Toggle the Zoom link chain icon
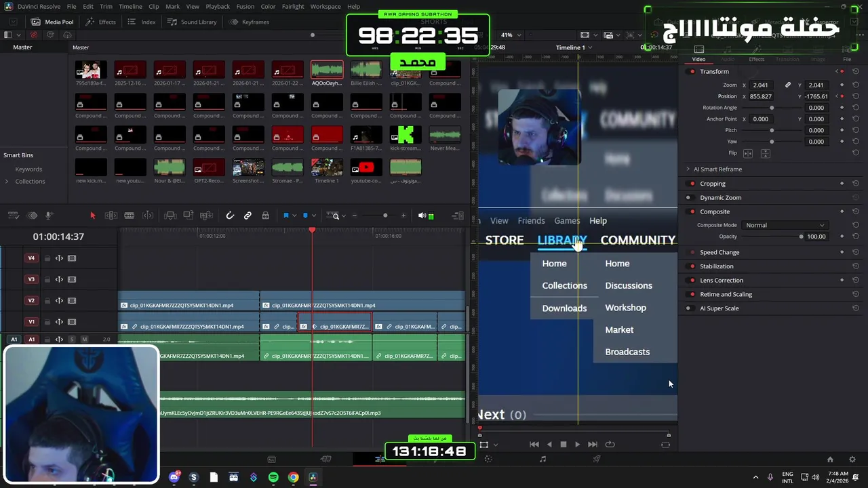This screenshot has height=488, width=868. (x=787, y=85)
